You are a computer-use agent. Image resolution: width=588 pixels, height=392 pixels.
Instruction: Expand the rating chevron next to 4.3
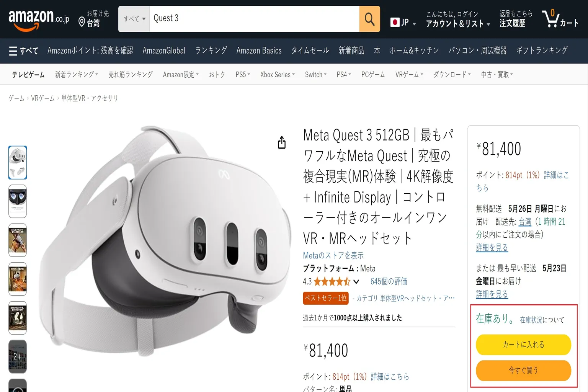pos(356,282)
